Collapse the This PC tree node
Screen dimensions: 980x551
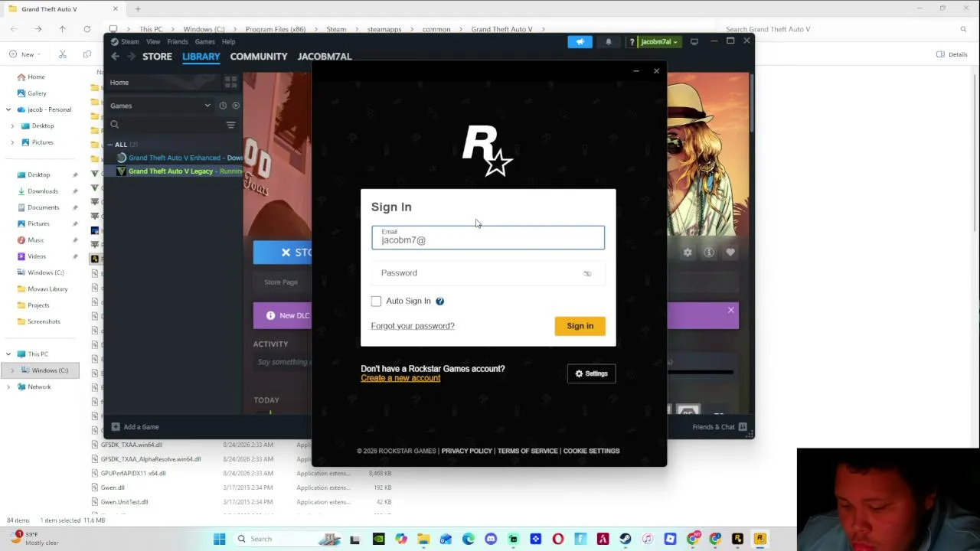coord(8,354)
